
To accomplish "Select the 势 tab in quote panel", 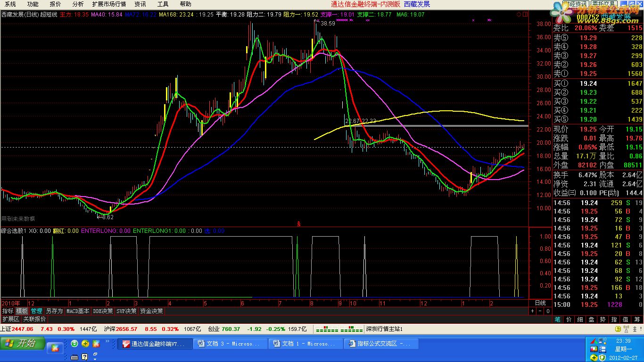I will tap(603, 320).
